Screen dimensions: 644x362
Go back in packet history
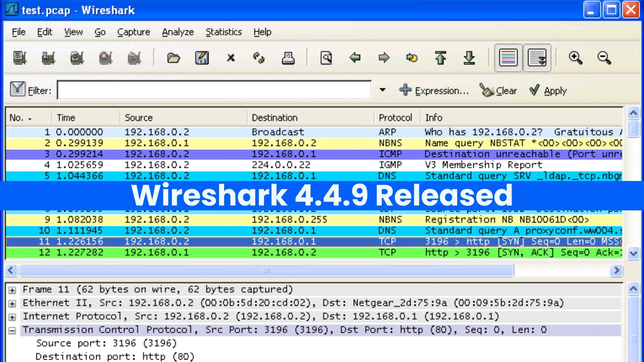click(x=355, y=58)
